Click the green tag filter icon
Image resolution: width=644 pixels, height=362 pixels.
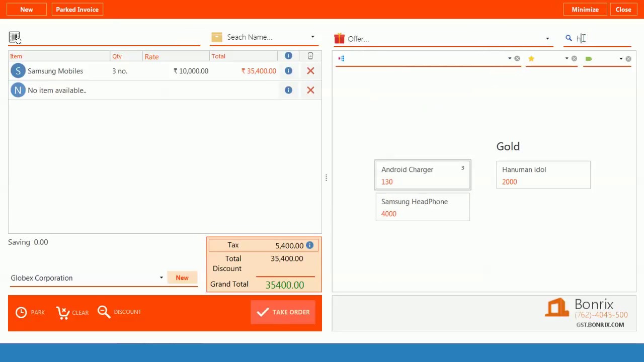coord(589,59)
